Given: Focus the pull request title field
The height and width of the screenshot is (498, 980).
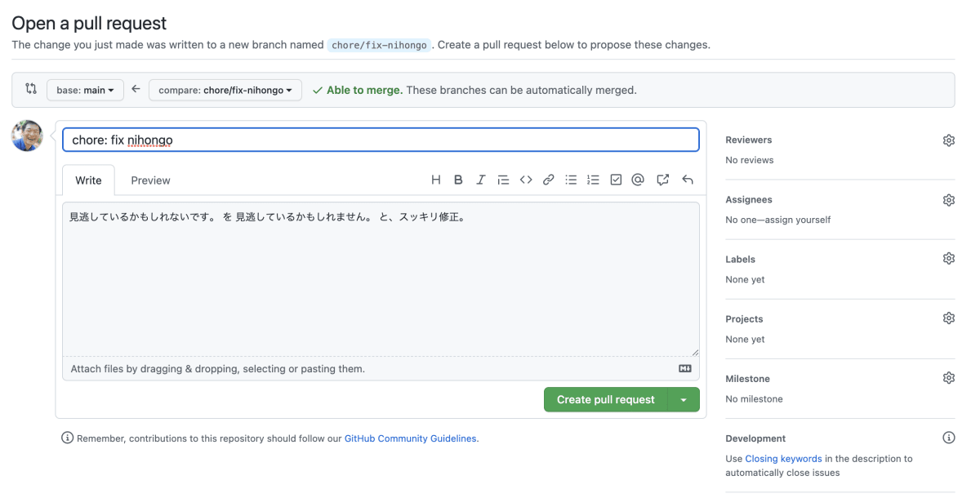Looking at the screenshot, I should point(381,140).
